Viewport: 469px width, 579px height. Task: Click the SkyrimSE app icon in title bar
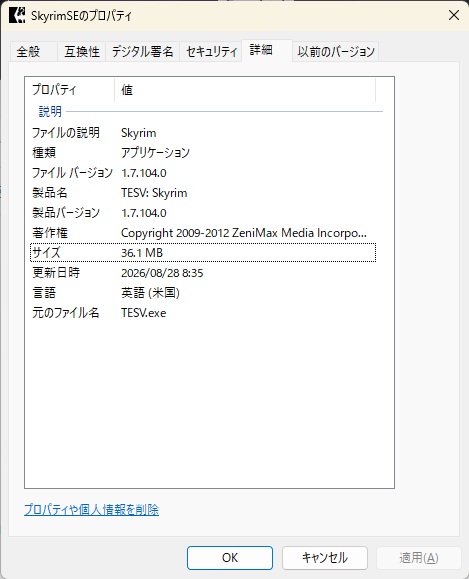click(17, 15)
